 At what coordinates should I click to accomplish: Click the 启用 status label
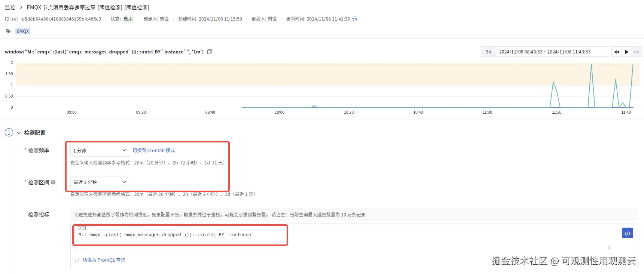click(128, 19)
